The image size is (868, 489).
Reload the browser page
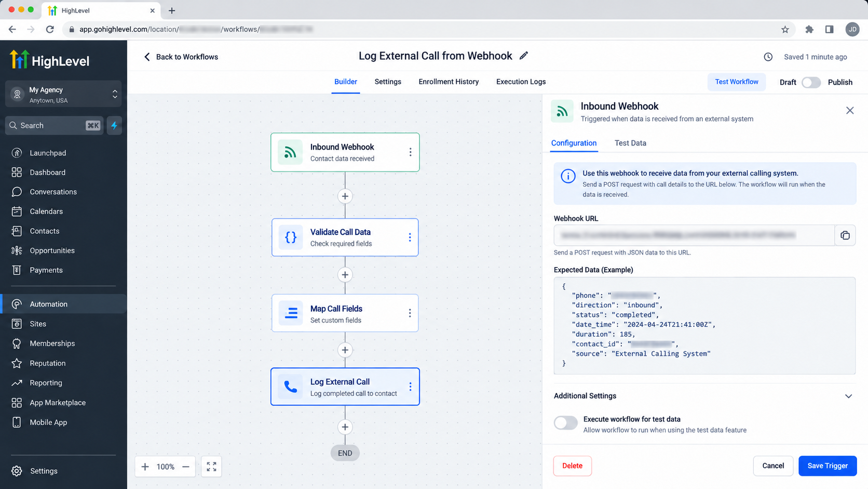click(50, 30)
